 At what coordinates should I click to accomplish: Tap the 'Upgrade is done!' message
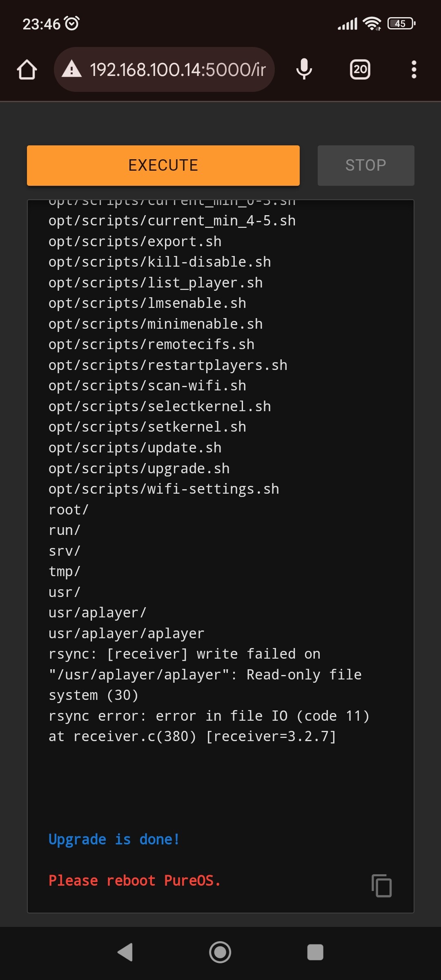pyautogui.click(x=114, y=840)
